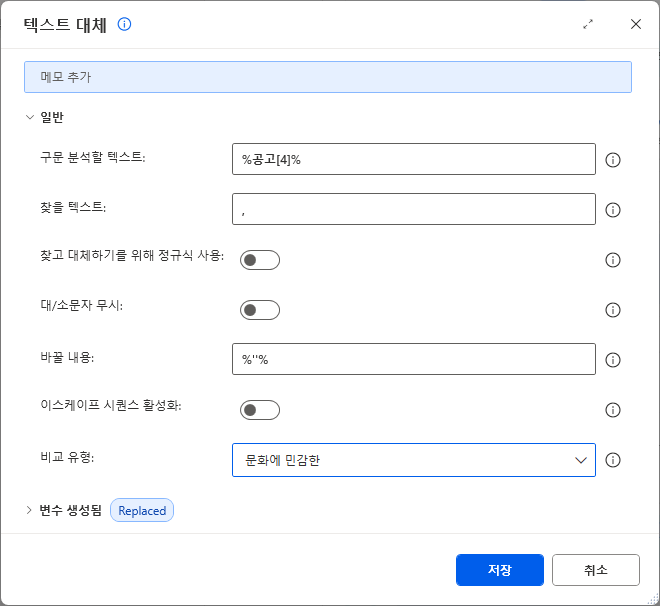This screenshot has height=606, width=660.
Task: Enable 이스케이프 시퀀스 활성화 toggle
Action: (260, 410)
